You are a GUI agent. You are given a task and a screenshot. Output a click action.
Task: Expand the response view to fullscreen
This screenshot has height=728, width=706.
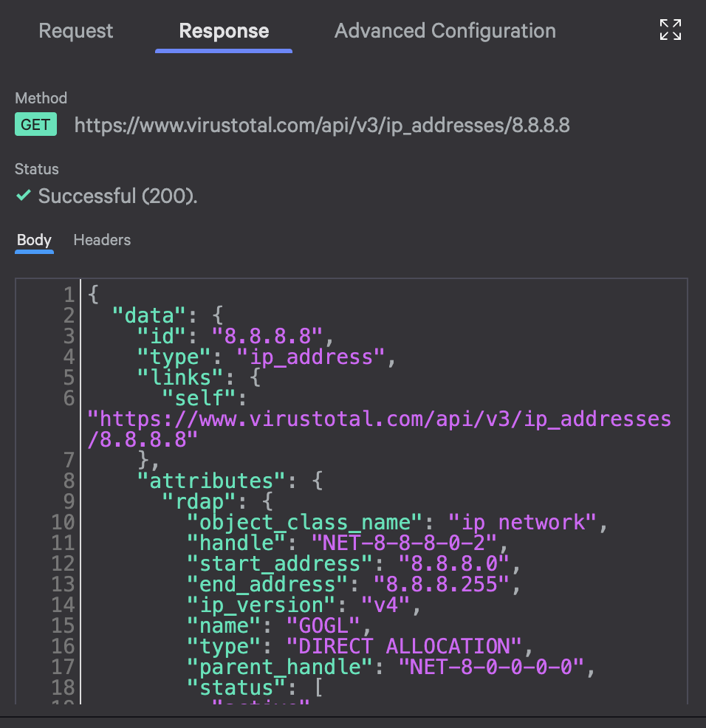[x=670, y=30]
